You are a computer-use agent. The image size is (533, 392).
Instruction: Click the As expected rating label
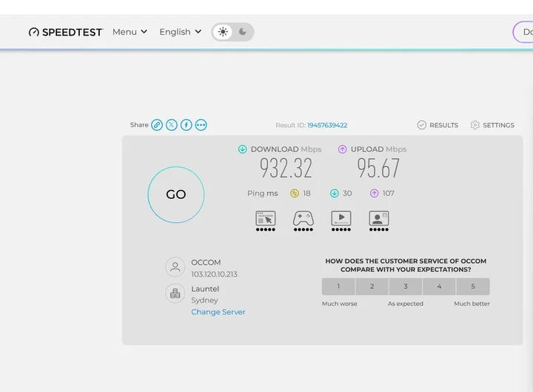pyautogui.click(x=406, y=304)
